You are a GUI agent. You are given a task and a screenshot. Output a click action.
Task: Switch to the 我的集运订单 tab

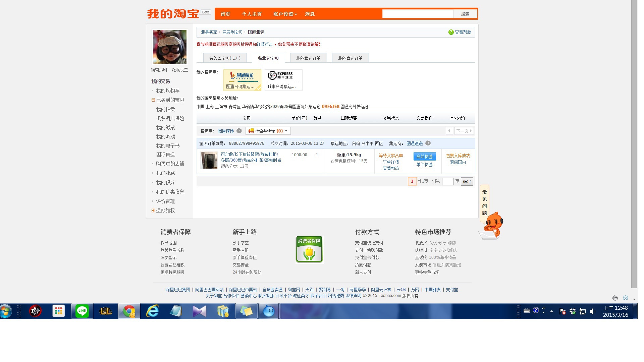308,58
